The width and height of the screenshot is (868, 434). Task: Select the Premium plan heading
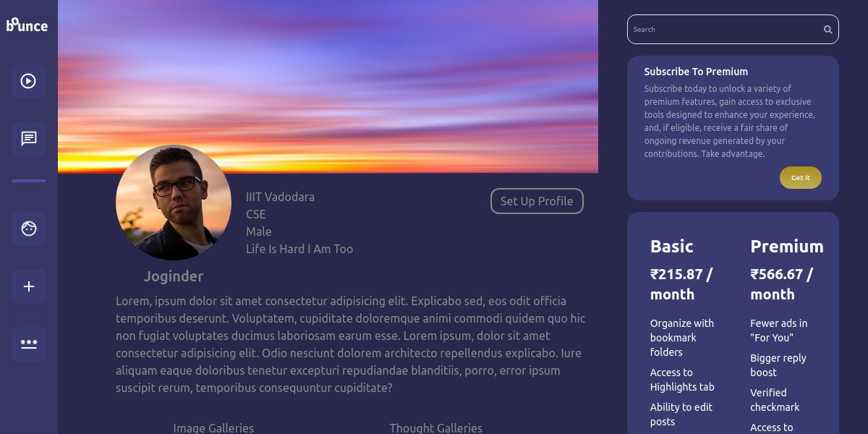click(787, 247)
